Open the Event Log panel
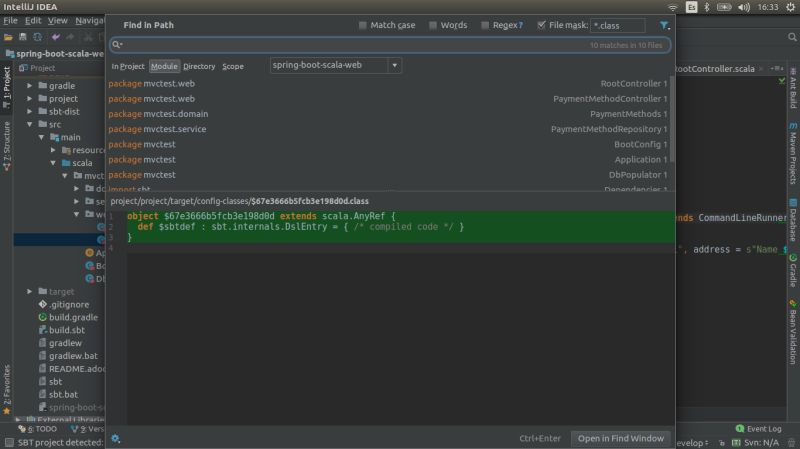800x449 pixels. [x=758, y=429]
